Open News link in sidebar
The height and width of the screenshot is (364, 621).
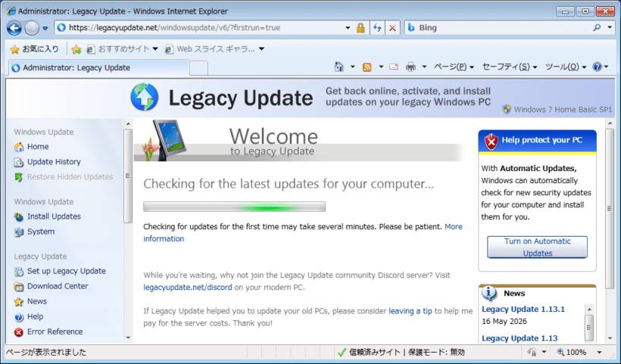(x=37, y=301)
